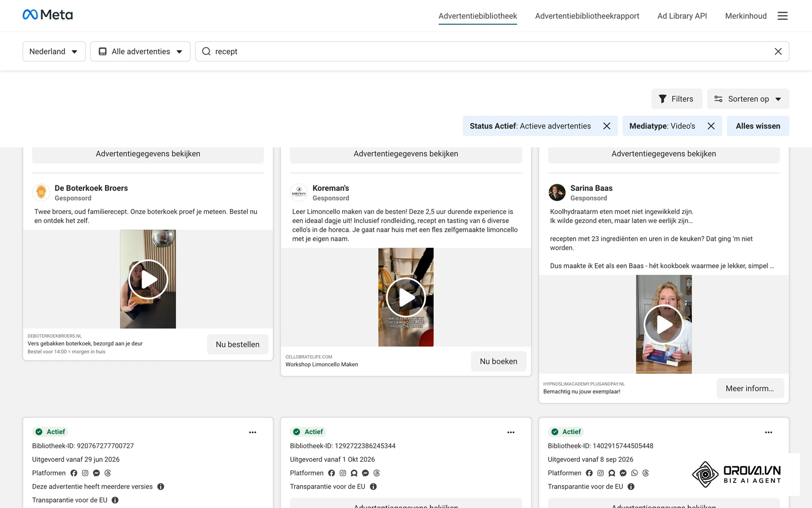Click the info icon next to 'meerdere versies'
This screenshot has width=812, height=508.
click(x=161, y=487)
